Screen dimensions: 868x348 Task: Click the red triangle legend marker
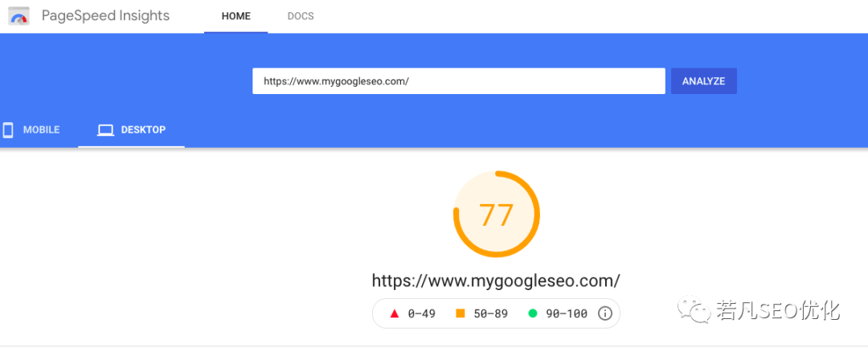[x=395, y=313]
